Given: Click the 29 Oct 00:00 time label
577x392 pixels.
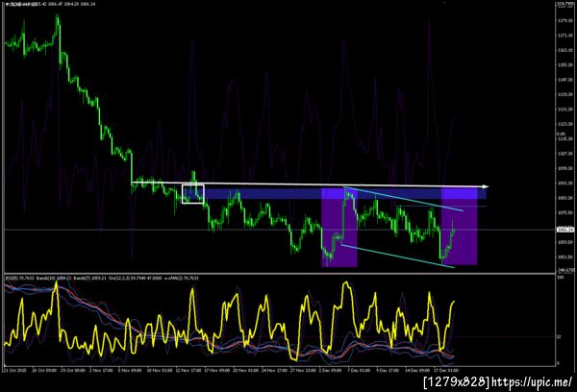Looking at the screenshot, I should click(x=72, y=370).
